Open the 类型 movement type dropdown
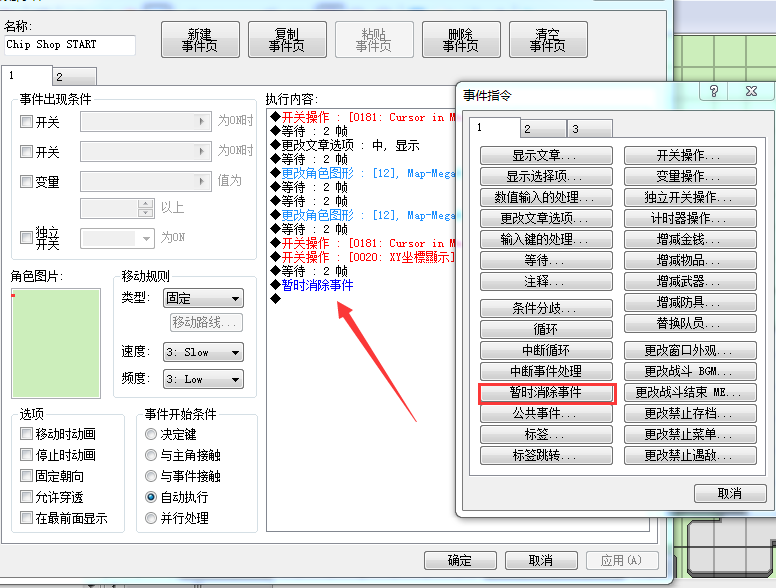 (203, 298)
